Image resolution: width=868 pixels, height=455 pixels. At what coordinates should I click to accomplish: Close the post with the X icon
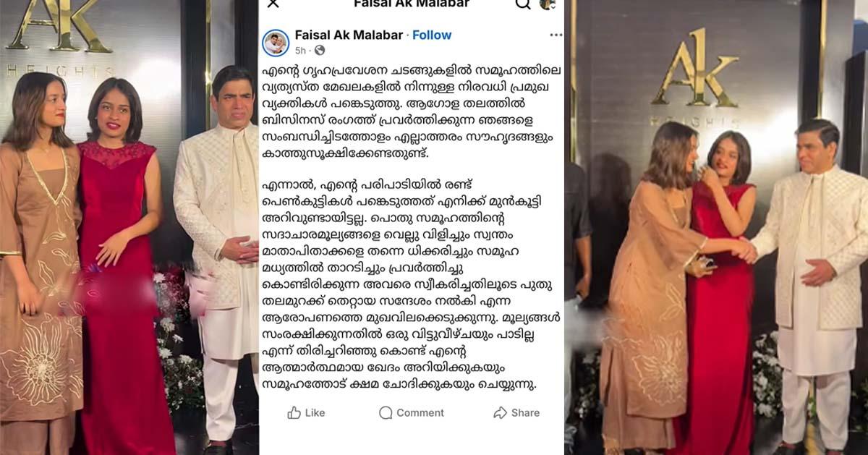point(273,4)
